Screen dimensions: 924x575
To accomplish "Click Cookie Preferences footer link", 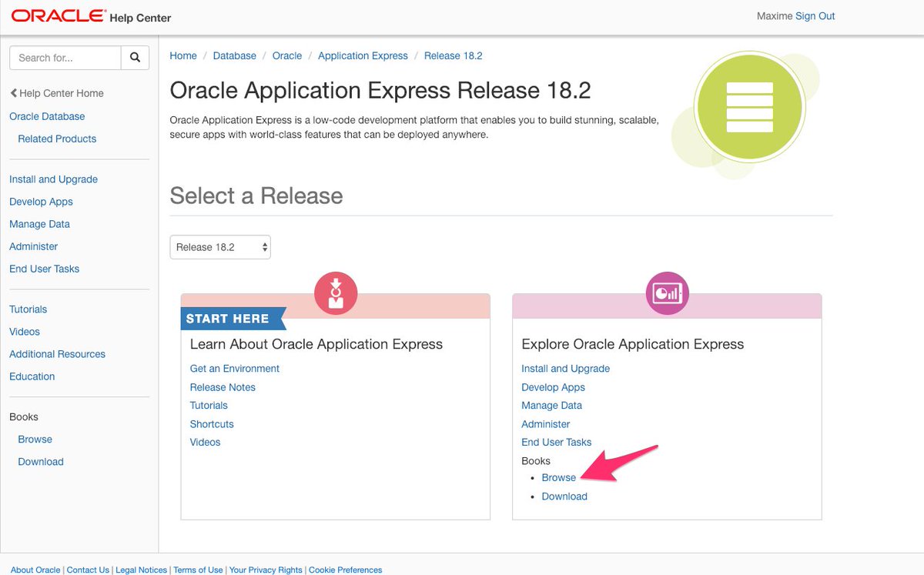I will coord(346,570).
